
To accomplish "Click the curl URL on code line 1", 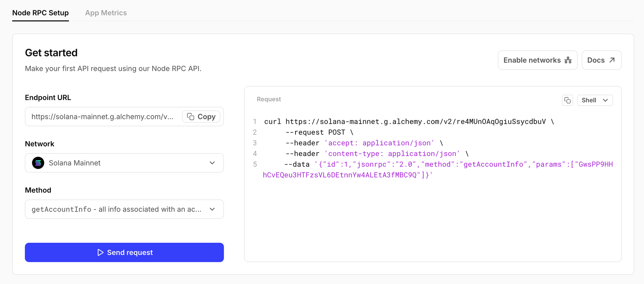I will point(415,122).
